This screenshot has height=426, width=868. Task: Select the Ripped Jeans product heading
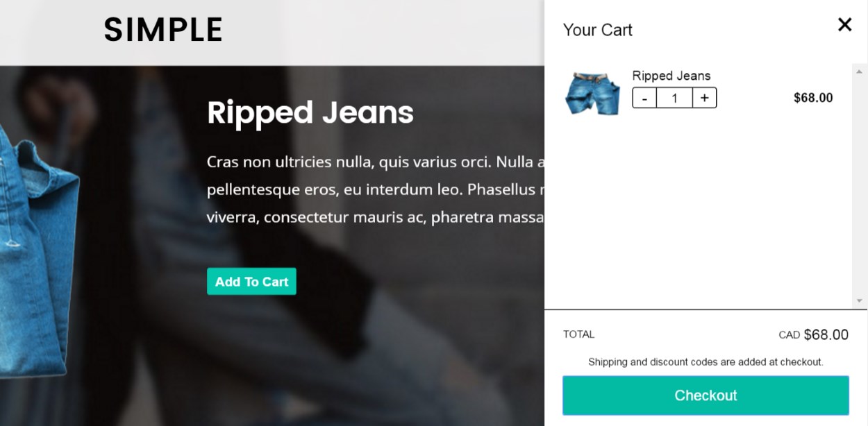(310, 112)
